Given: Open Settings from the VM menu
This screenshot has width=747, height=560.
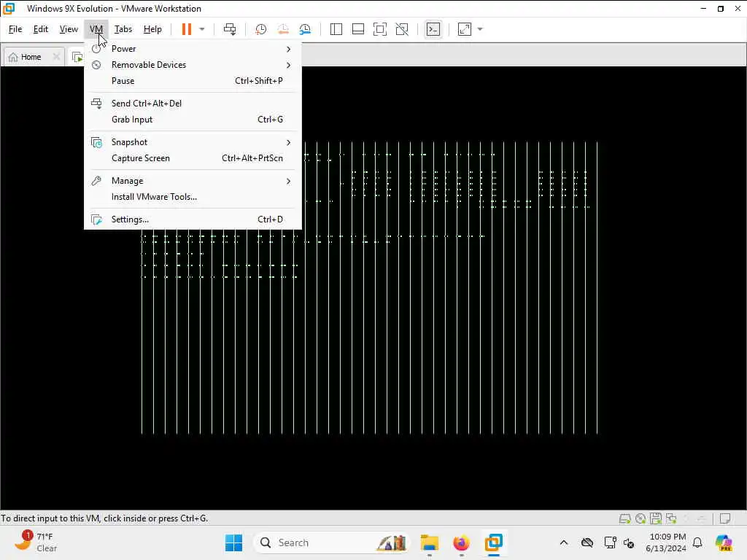Looking at the screenshot, I should [193, 219].
